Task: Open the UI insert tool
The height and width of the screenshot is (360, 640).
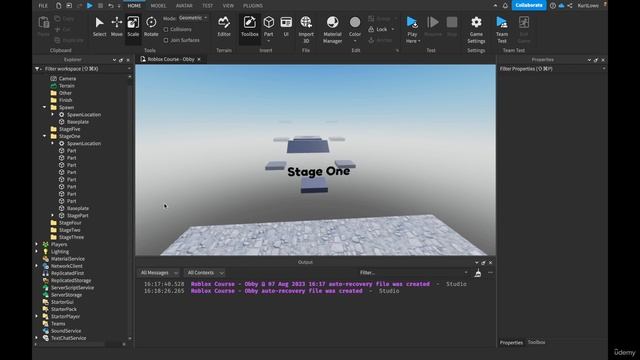Action: click(x=286, y=27)
